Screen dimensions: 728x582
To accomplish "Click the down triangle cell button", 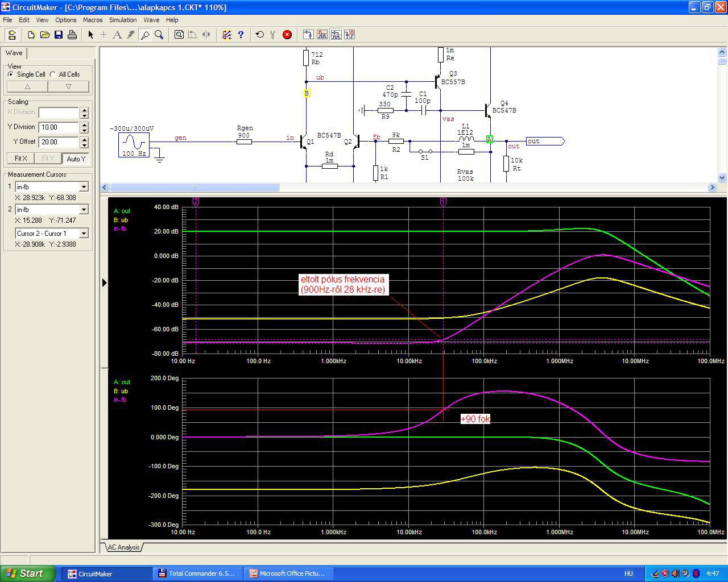I will (69, 86).
